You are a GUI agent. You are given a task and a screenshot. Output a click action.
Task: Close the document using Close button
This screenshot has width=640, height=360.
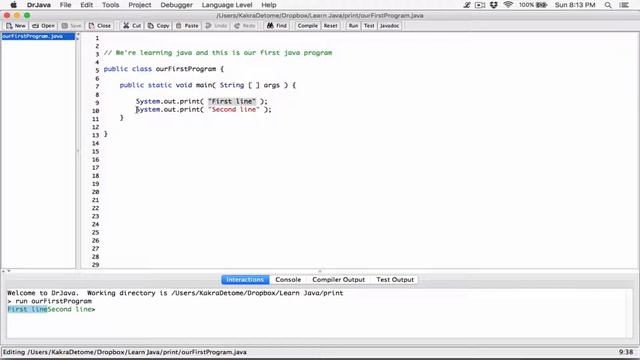coord(100,26)
